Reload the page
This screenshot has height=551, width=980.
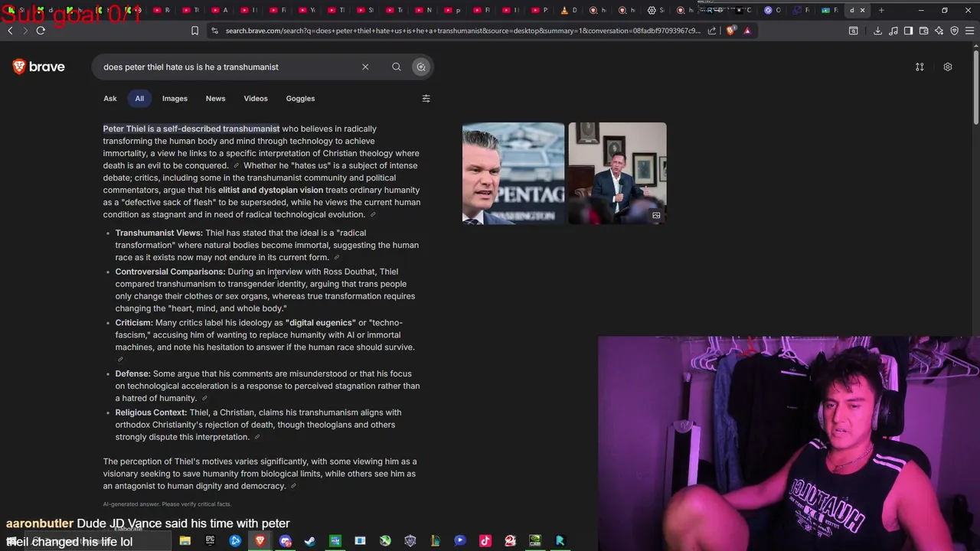(41, 31)
